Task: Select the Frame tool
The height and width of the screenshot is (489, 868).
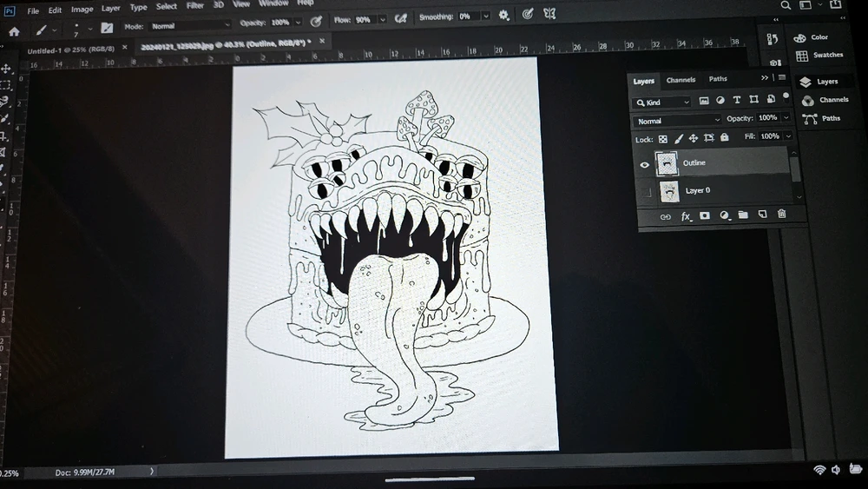Action: point(3,152)
